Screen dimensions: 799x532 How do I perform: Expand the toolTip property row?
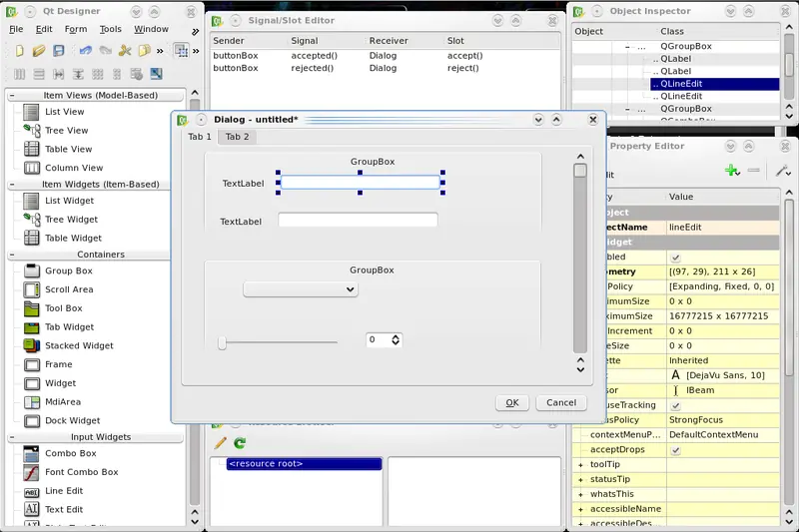pos(581,465)
